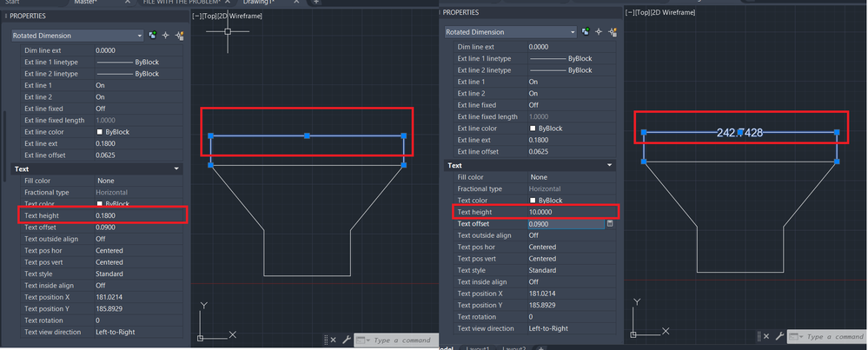Open recent commands icon in right command line

796,337
